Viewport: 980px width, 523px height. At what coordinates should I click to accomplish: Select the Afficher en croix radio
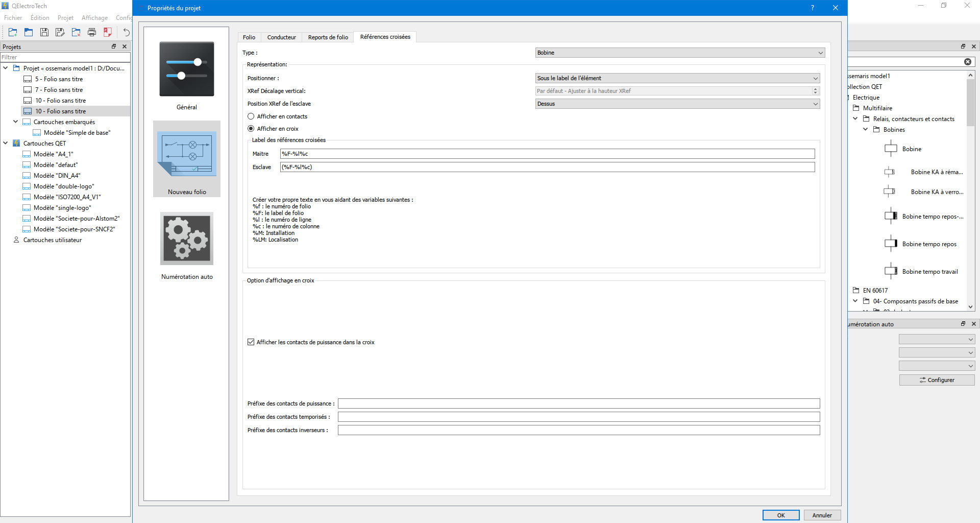[251, 129]
